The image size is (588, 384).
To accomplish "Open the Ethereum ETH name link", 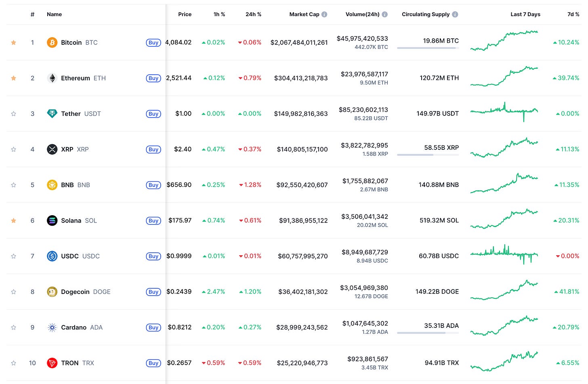I will point(83,78).
